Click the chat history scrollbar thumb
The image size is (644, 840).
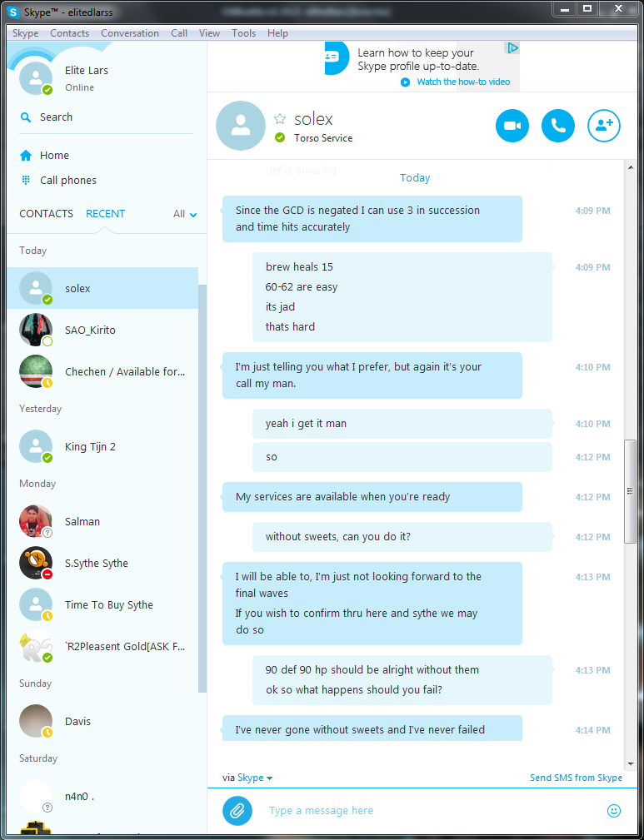[x=630, y=492]
